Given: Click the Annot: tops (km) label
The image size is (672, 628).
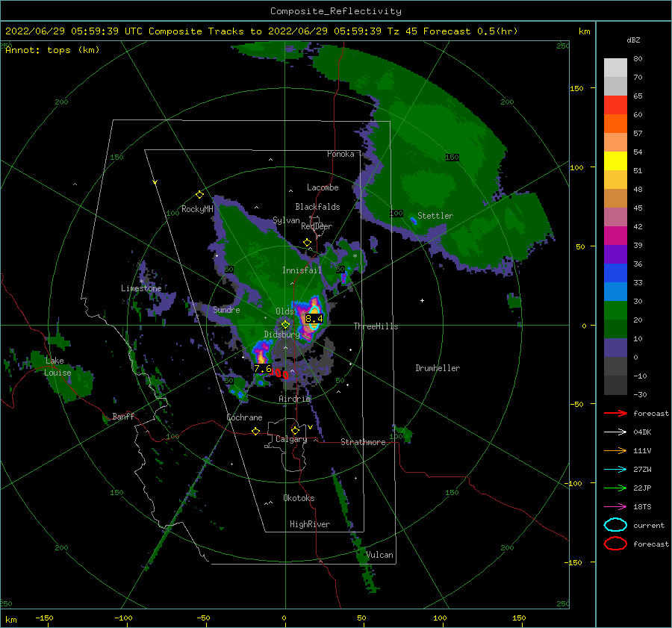Looking at the screenshot, I should 52,50.
